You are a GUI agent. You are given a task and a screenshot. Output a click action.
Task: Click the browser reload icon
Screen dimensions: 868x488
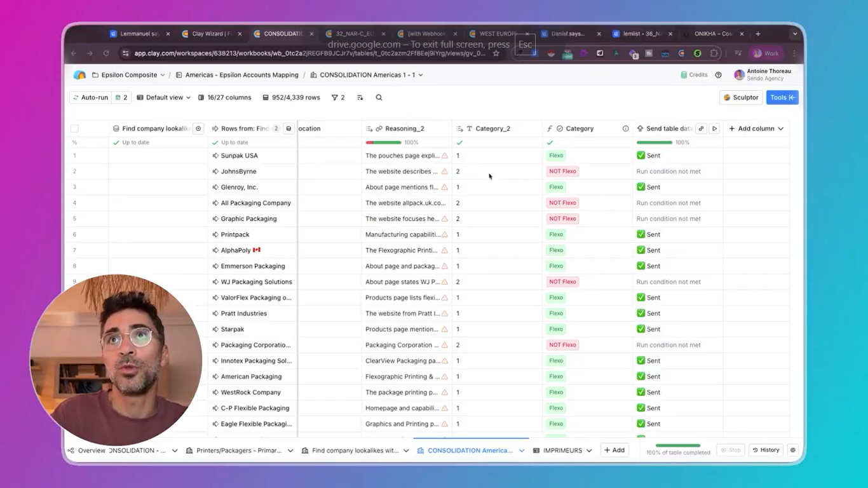(x=106, y=53)
